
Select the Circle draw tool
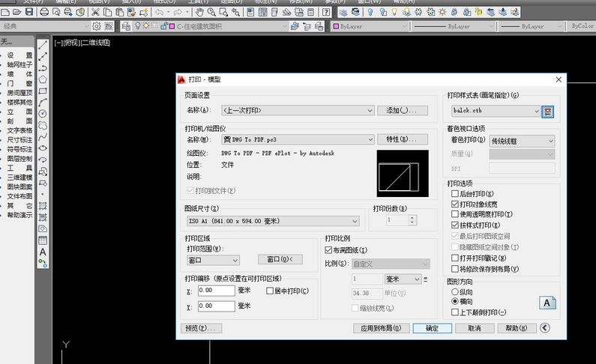coord(43,114)
